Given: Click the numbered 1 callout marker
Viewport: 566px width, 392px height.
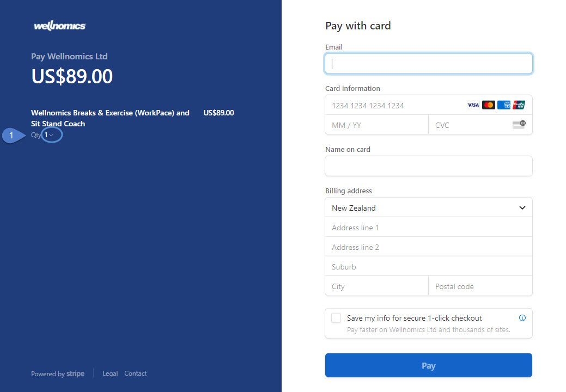Looking at the screenshot, I should tap(11, 135).
